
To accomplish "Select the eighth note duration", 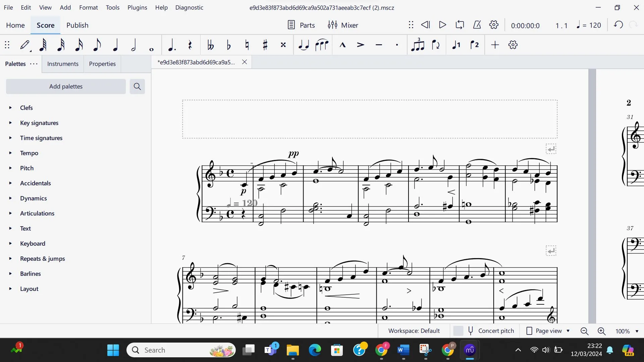I will [97, 45].
